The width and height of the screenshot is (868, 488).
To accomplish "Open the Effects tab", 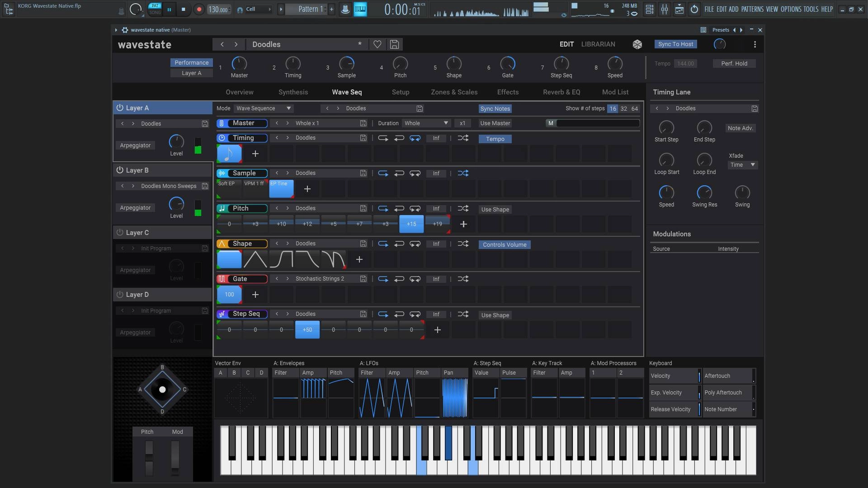I will [508, 92].
